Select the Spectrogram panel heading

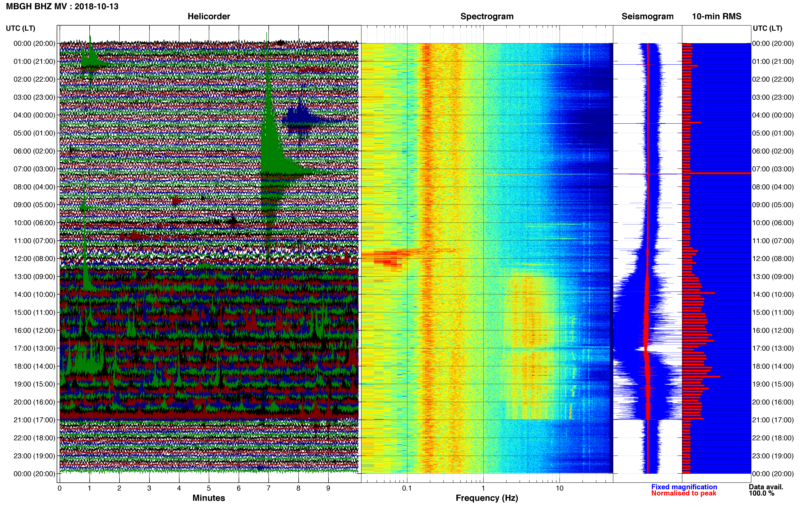tap(487, 16)
